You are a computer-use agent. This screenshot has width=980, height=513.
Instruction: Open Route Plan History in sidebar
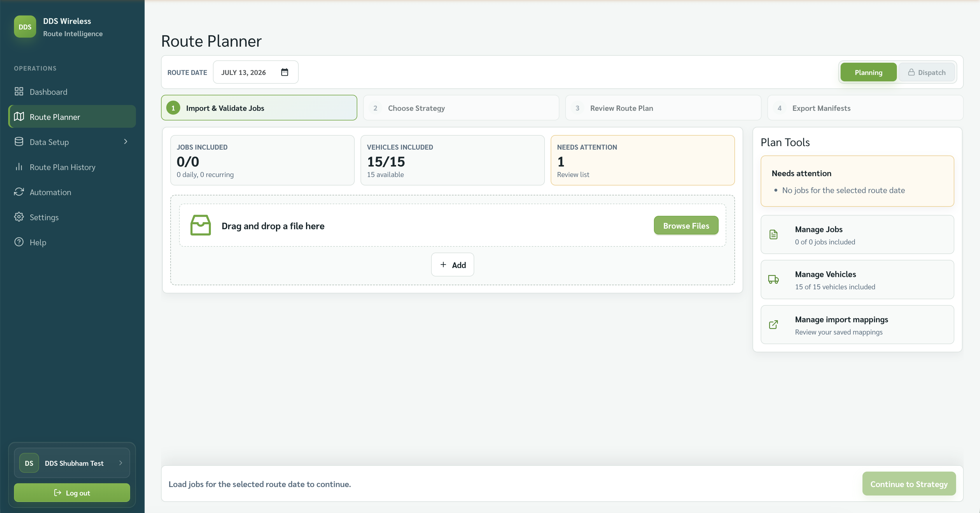tap(72, 167)
